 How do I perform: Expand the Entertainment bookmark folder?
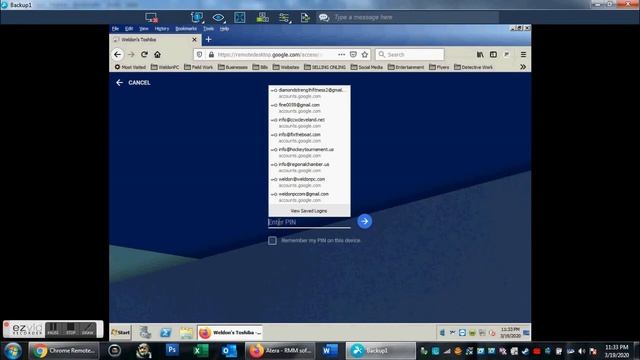click(406, 67)
